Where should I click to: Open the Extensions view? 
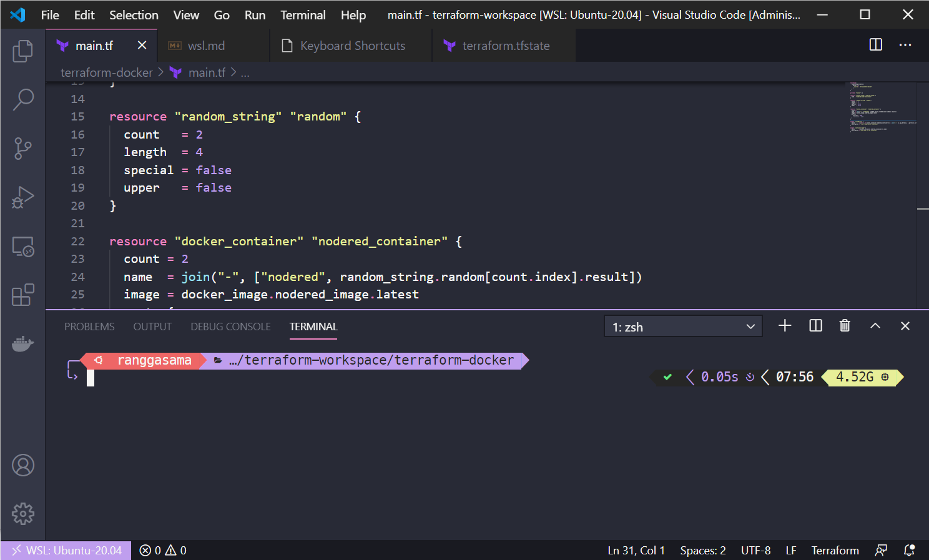23,295
